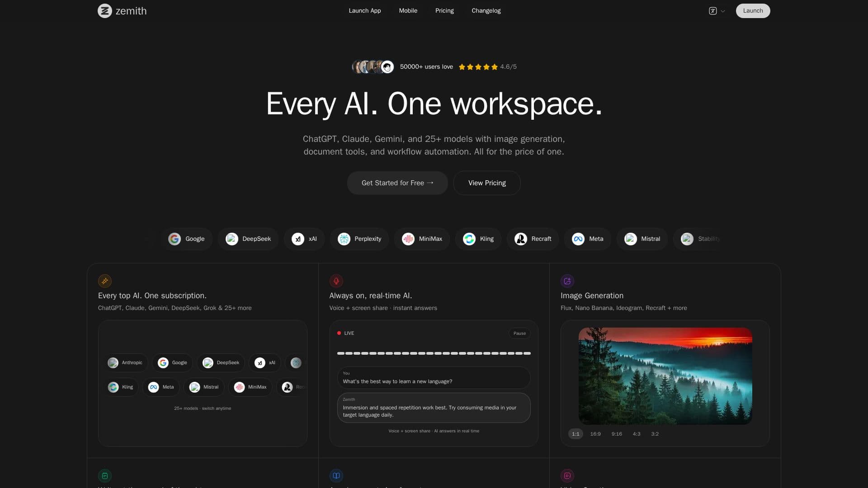Screen dimensions: 868x488
Task: Click Meta chip in subscription card
Action: pyautogui.click(x=161, y=387)
